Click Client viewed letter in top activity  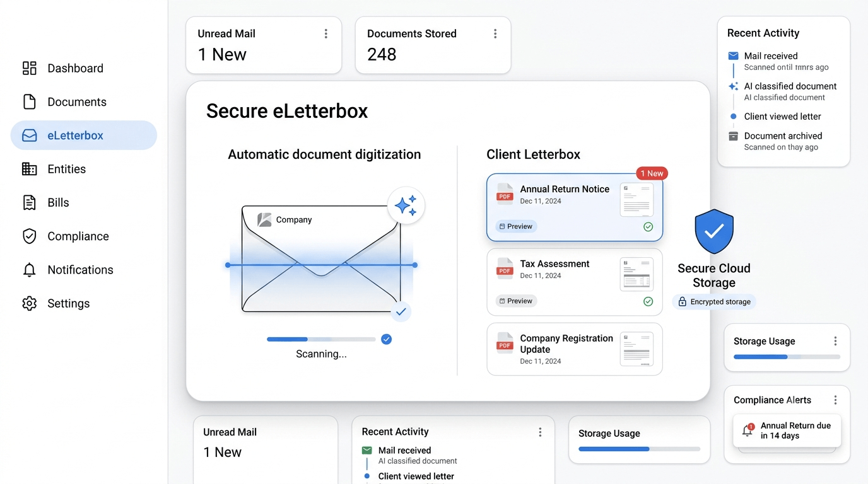coord(782,116)
